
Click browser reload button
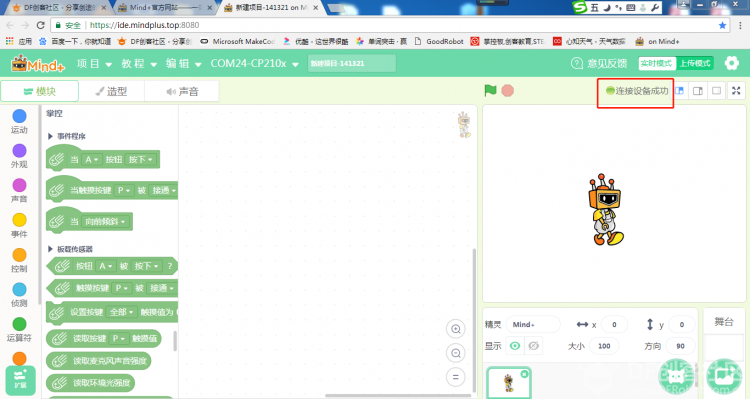pyautogui.click(x=41, y=25)
